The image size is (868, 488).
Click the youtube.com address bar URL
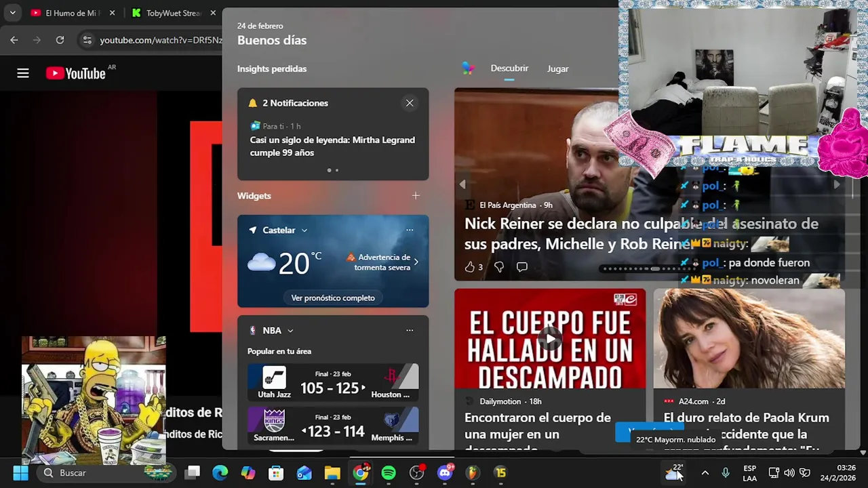click(161, 40)
